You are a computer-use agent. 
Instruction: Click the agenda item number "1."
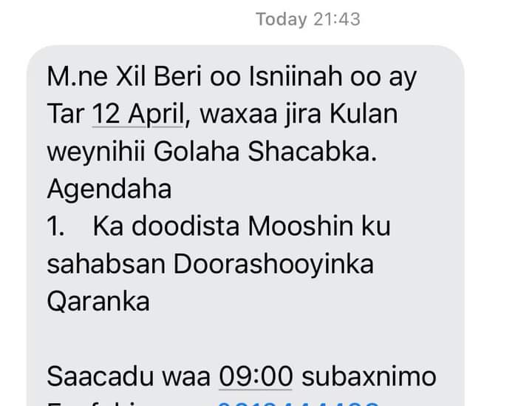point(55,226)
